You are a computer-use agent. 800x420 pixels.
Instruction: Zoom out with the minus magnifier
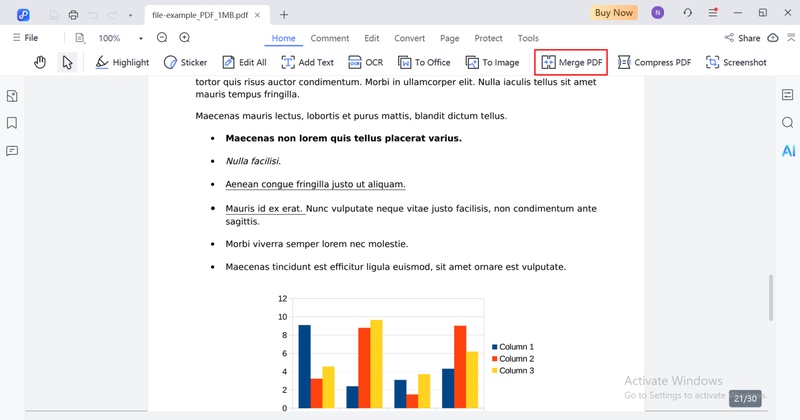162,38
